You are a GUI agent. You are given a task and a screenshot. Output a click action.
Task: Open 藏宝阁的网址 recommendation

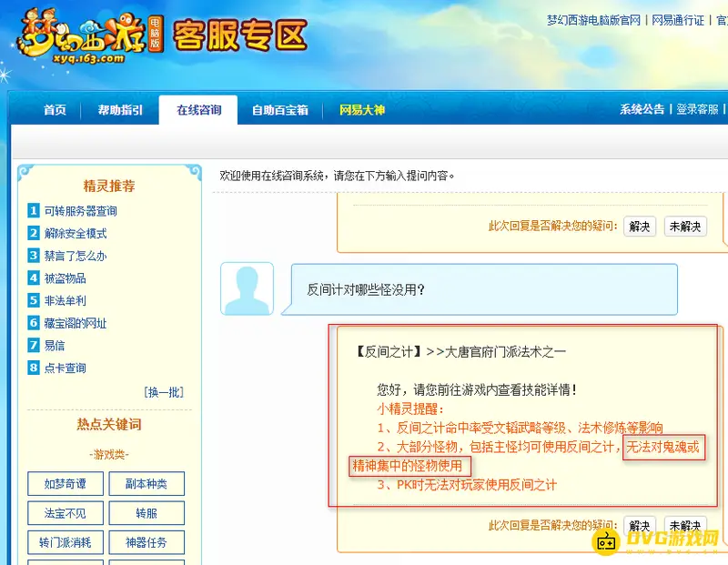pos(76,323)
